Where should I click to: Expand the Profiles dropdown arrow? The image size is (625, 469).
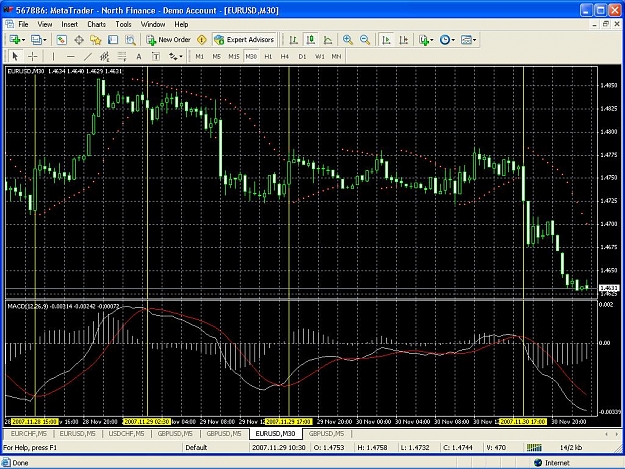(x=45, y=40)
